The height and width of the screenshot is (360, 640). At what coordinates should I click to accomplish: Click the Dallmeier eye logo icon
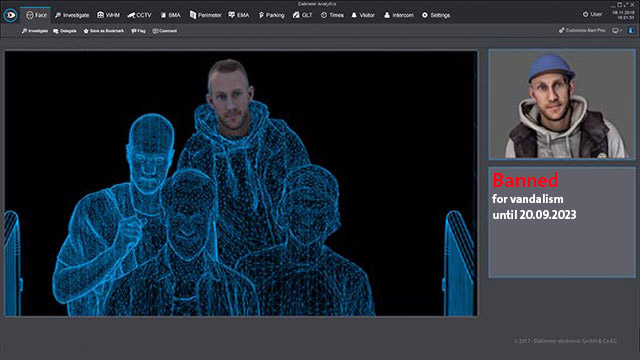10,15
